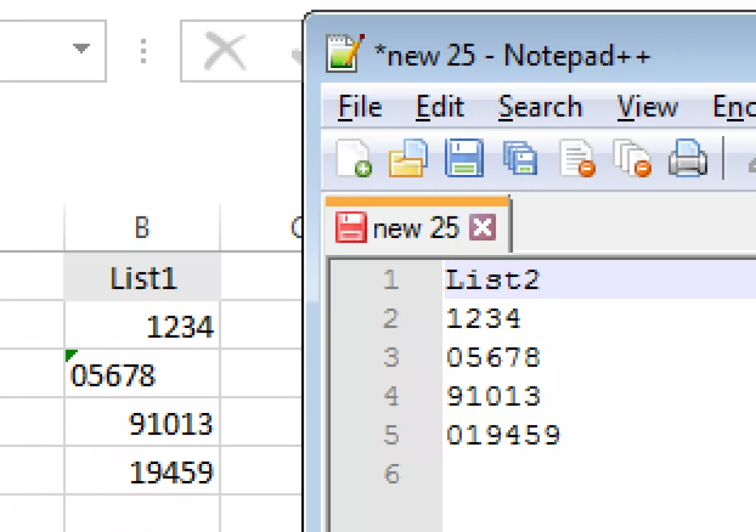
Task: Close the current document via toolbar icon
Action: click(x=576, y=158)
